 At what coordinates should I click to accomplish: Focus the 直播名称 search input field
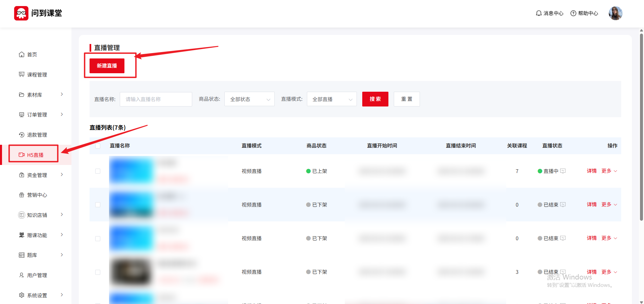(156, 99)
